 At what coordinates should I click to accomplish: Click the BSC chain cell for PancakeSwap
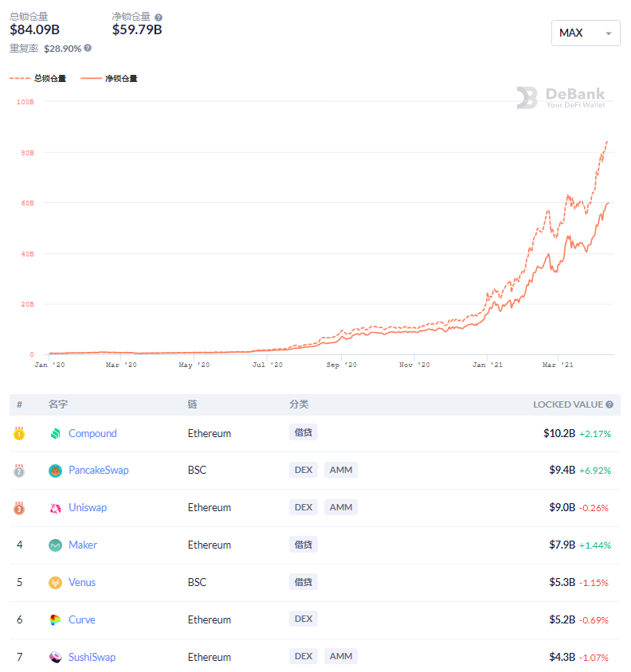197,470
